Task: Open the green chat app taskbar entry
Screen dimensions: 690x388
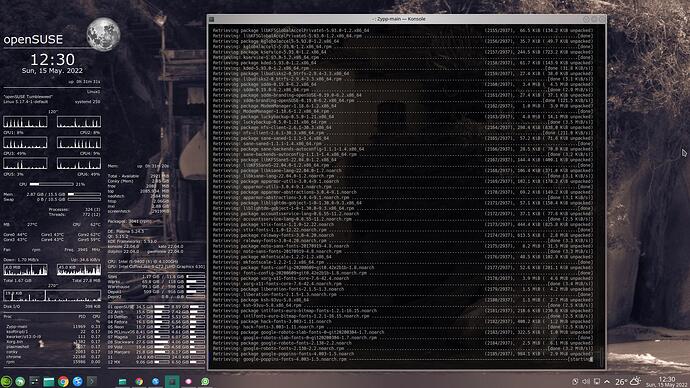Action: click(205, 381)
